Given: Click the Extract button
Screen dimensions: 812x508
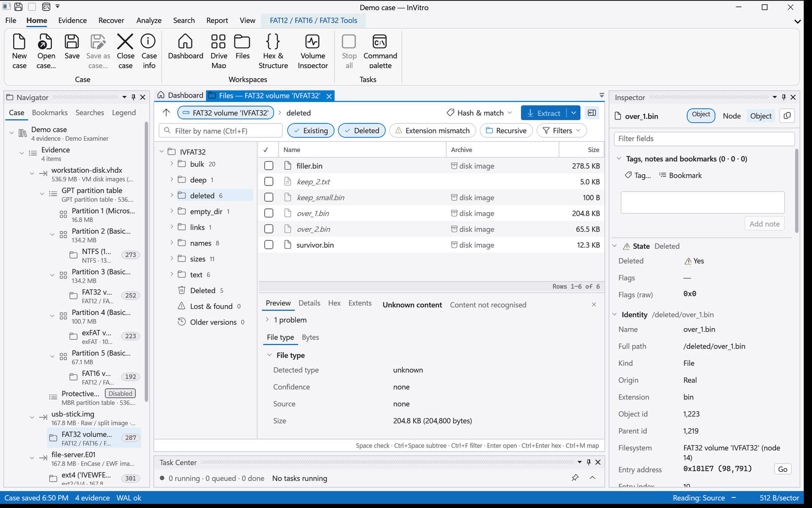Looking at the screenshot, I should pos(544,113).
